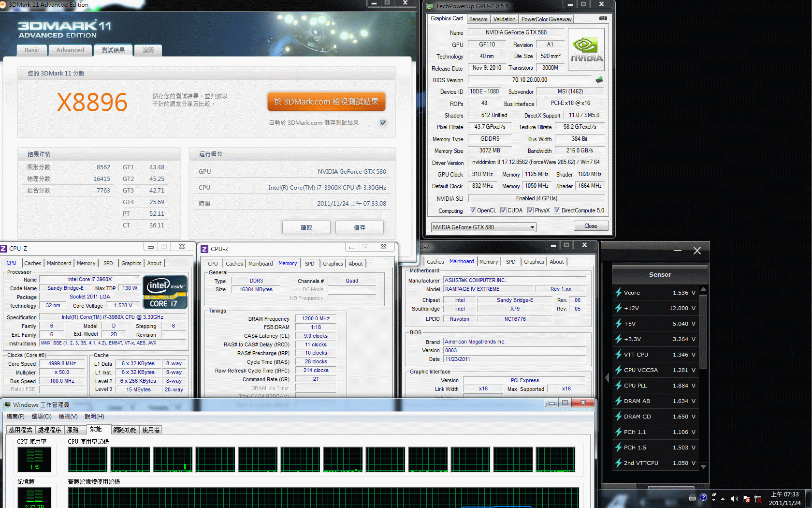Image resolution: width=812 pixels, height=508 pixels.
Task: Open the 檔案(F) menu in Task Manager
Action: pyautogui.click(x=15, y=417)
